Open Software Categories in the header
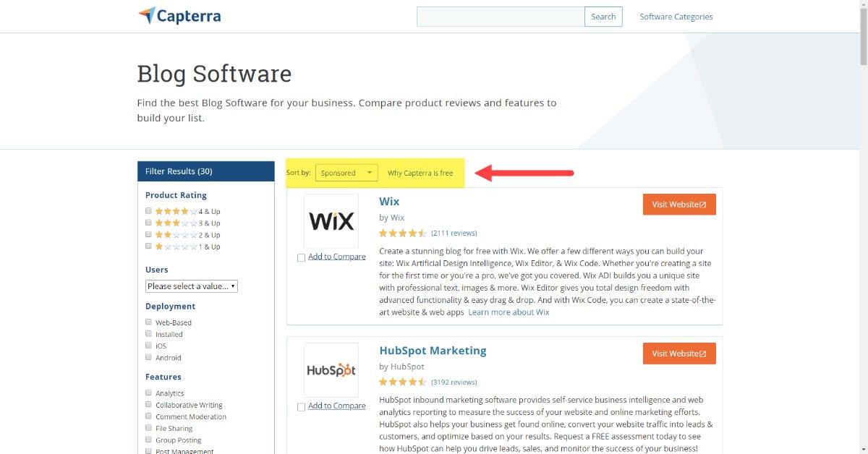 [x=676, y=17]
